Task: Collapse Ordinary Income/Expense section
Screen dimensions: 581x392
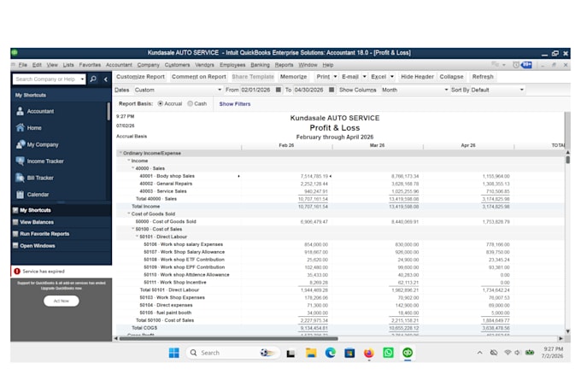Action: 120,153
